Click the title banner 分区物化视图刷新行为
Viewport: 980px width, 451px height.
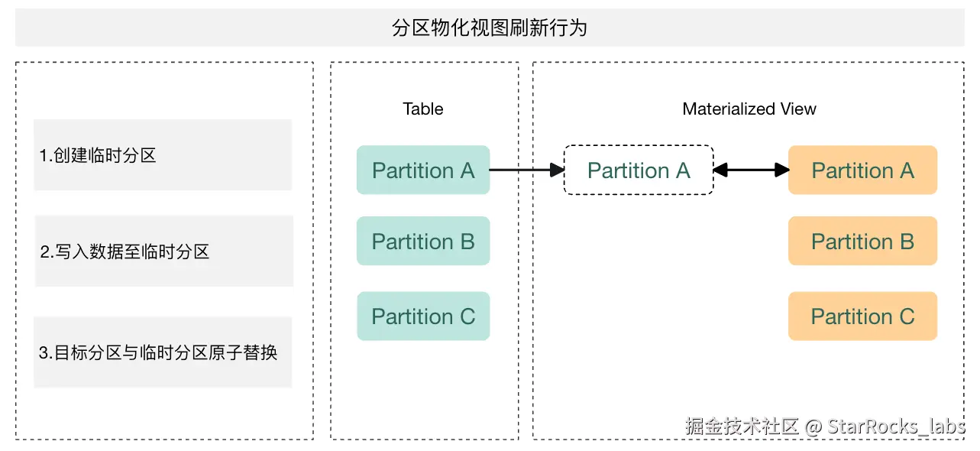(489, 28)
